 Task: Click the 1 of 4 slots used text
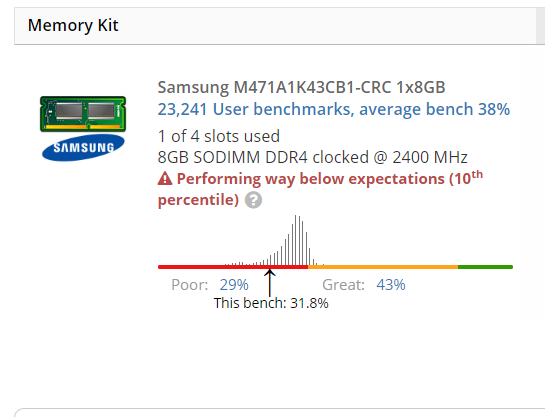[x=219, y=136]
